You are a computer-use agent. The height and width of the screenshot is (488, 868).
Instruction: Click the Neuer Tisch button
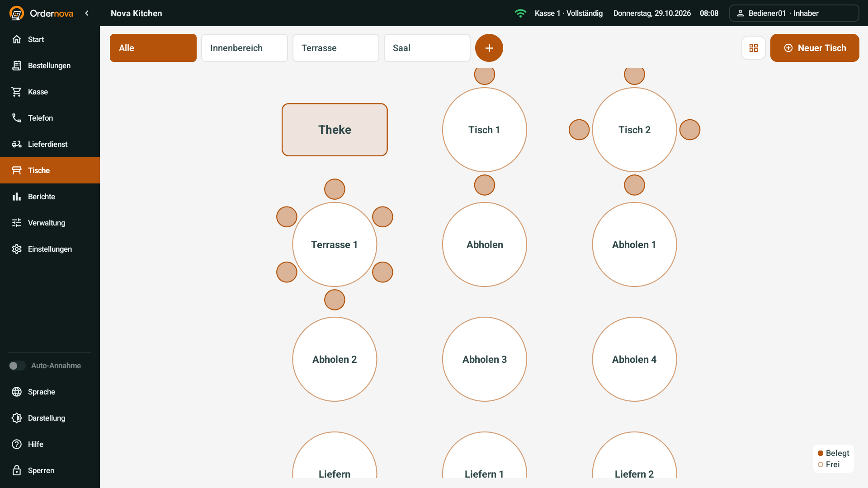(815, 48)
